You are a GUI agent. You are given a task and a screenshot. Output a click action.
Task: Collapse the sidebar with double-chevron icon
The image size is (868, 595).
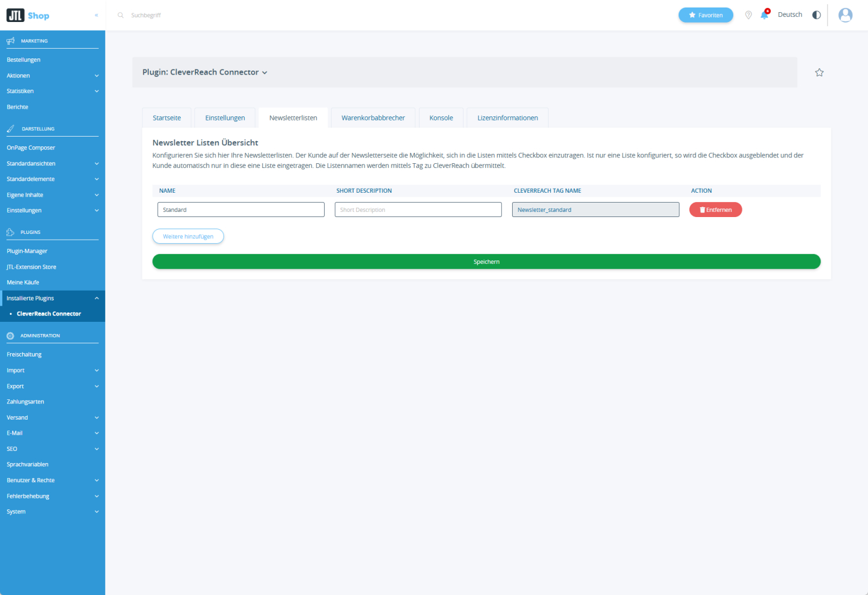tap(96, 16)
